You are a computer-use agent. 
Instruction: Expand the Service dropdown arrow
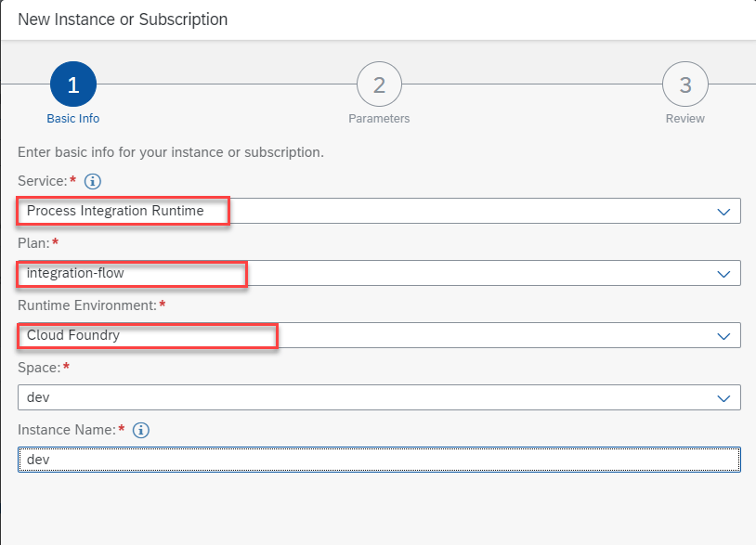pyautogui.click(x=723, y=212)
